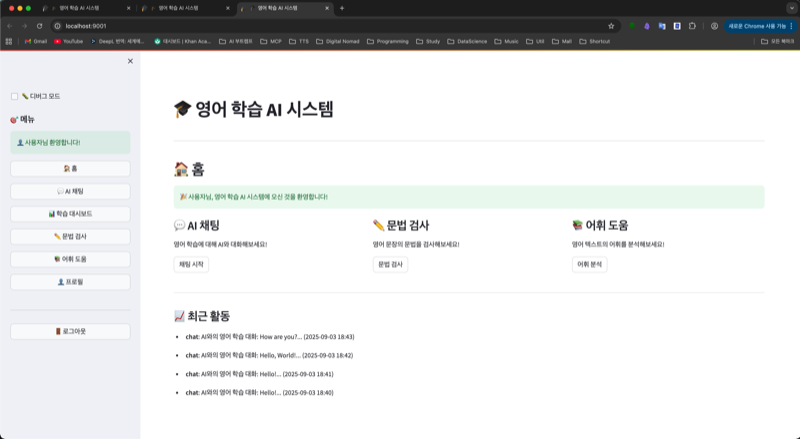Open the Chrome three-dot menu

tap(791, 25)
